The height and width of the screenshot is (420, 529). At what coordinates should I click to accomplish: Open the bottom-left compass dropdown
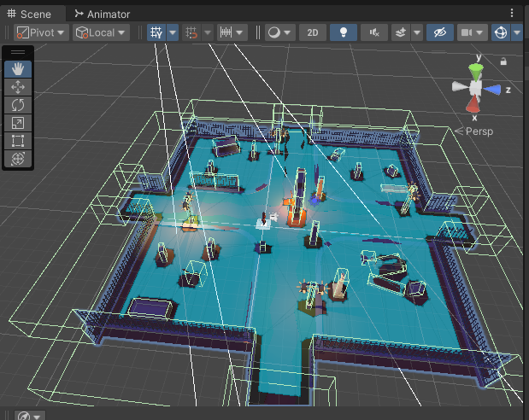29,416
